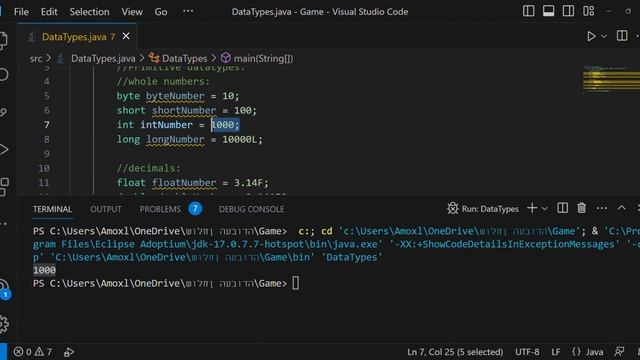Open the new terminal profile dropdown
This screenshot has height=360, width=640.
click(544, 209)
